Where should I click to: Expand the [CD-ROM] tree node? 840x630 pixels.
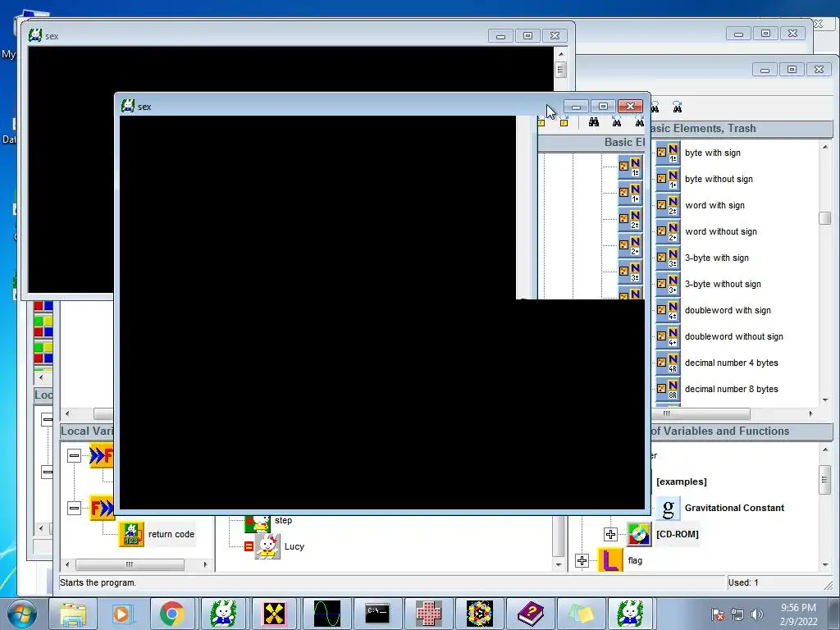coord(610,534)
